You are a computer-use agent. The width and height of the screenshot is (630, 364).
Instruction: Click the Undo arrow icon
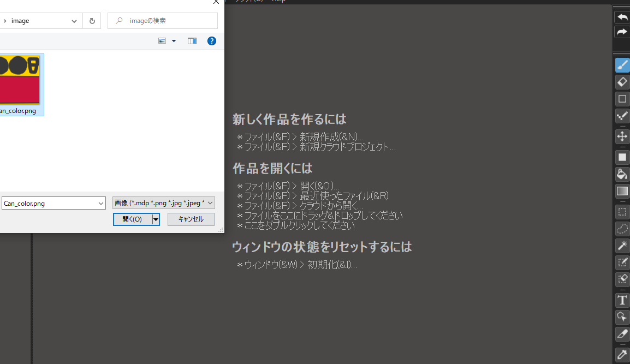[622, 17]
